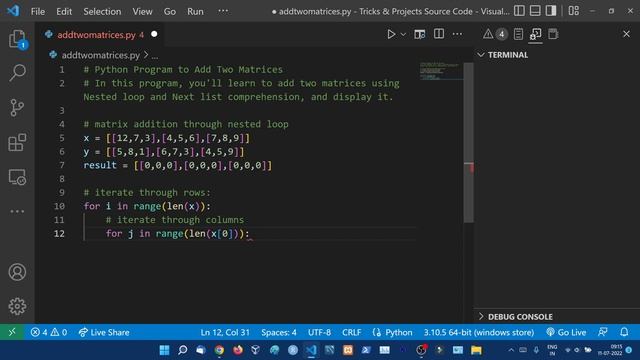Place cursor at end of line 12
Screen dimensions: 640x360
(x=250, y=233)
